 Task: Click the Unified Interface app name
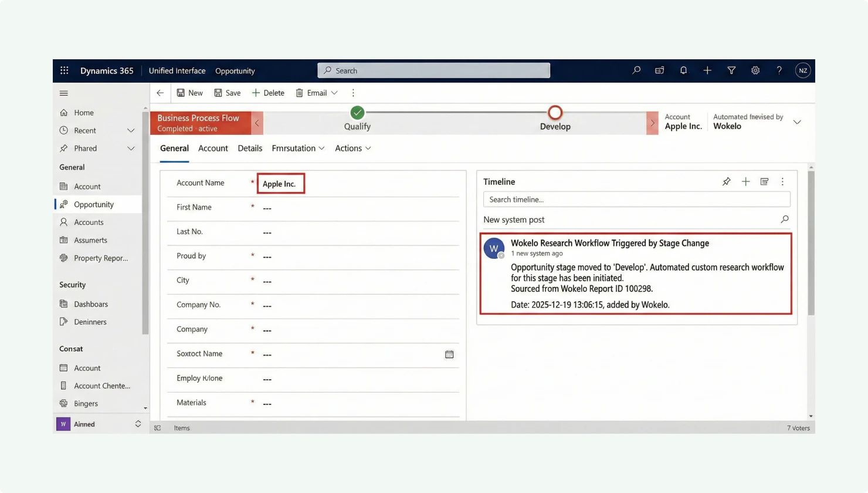point(177,70)
